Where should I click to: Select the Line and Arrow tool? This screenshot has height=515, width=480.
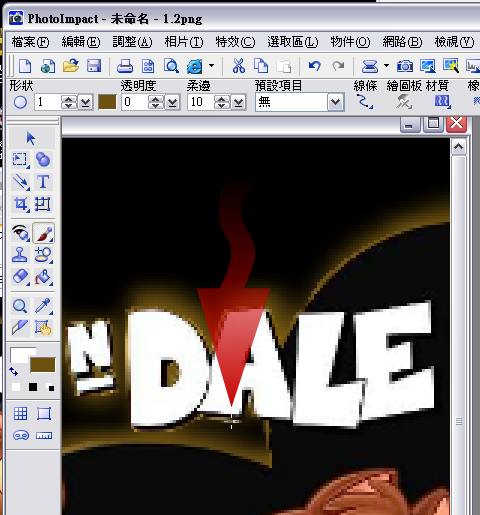tap(20, 182)
